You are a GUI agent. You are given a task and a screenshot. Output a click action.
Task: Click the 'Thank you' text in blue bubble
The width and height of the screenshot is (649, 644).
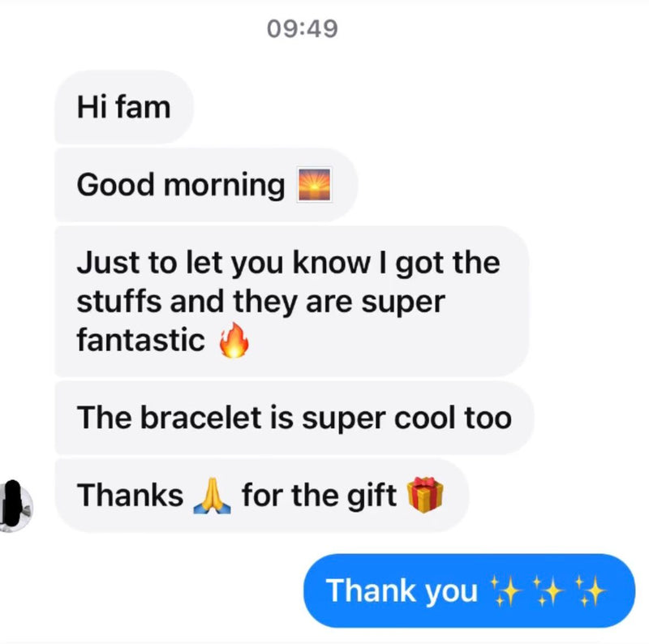(402, 591)
